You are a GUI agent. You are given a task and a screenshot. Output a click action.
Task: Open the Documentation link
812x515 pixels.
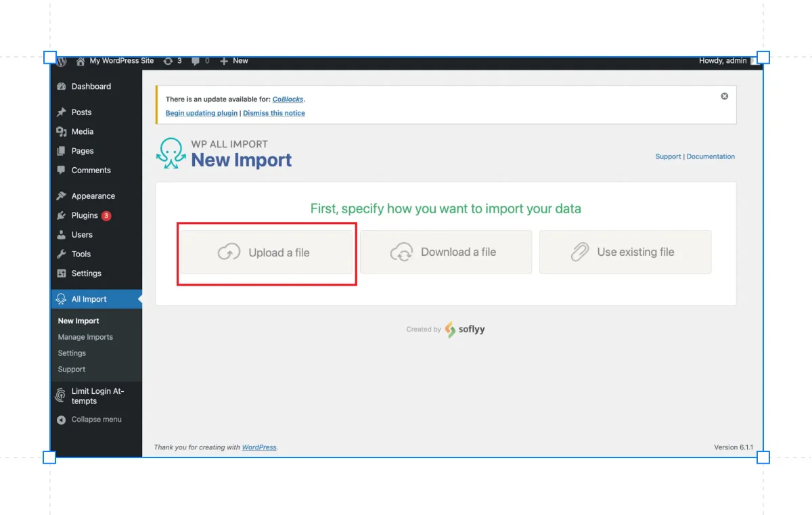pyautogui.click(x=710, y=156)
